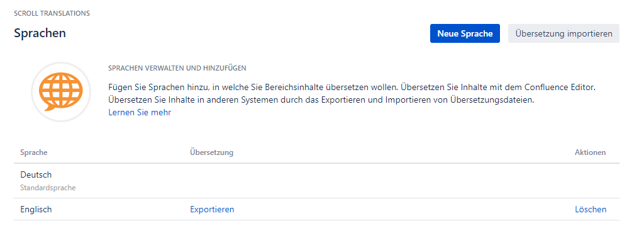Click the empty Übersetzung cell for Deutsch
The height and width of the screenshot is (240, 644).
tap(370, 181)
